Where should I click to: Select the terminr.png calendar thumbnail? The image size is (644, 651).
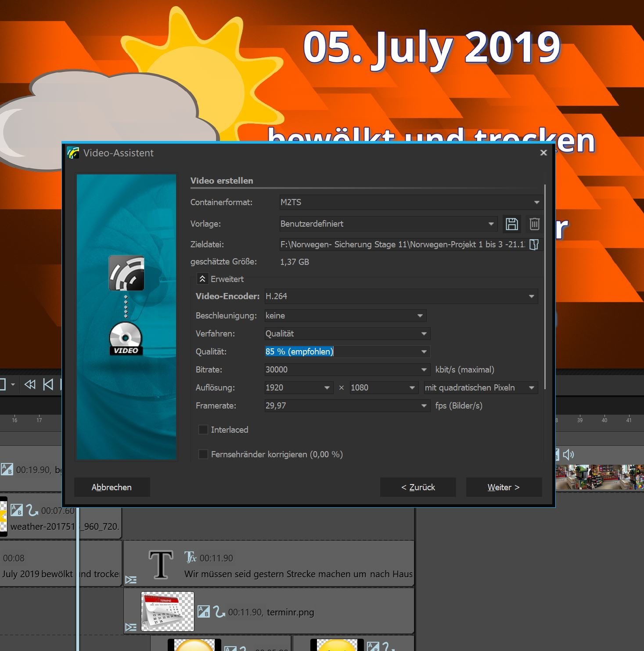pos(167,611)
